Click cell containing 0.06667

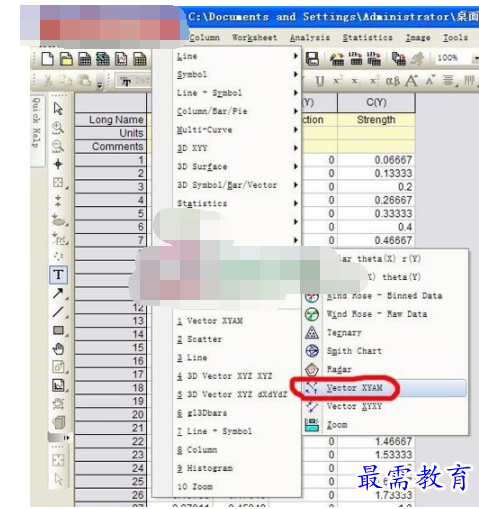tap(376, 160)
